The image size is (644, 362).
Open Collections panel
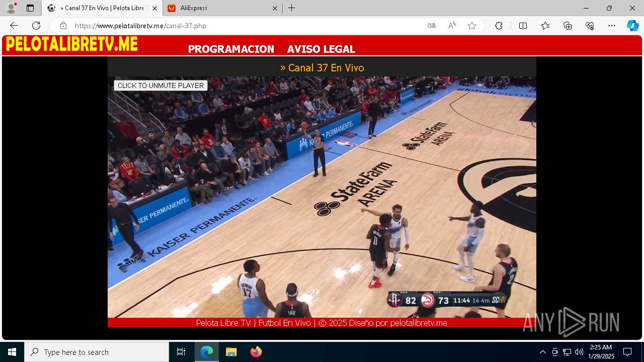click(x=568, y=26)
